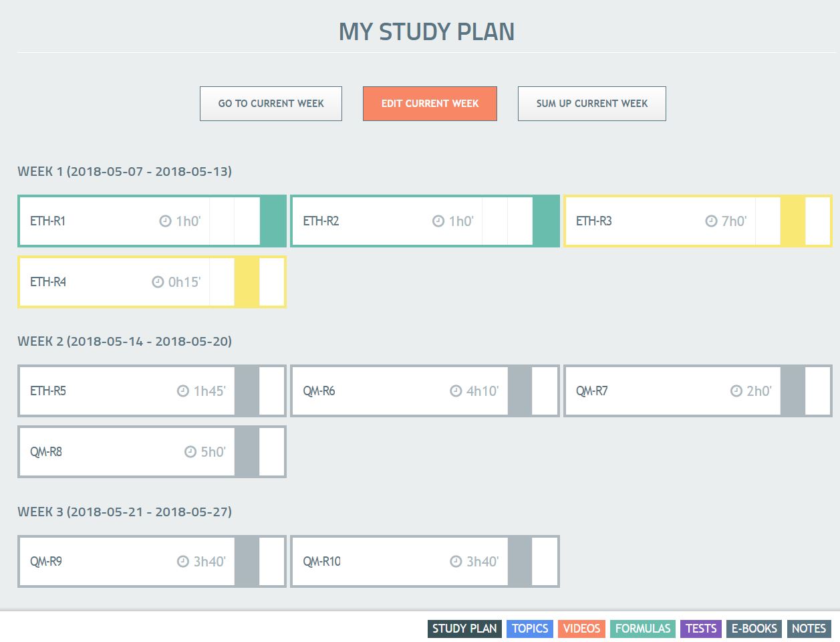
Task: Click the clock icon on ETH-R3
Action: tap(711, 221)
